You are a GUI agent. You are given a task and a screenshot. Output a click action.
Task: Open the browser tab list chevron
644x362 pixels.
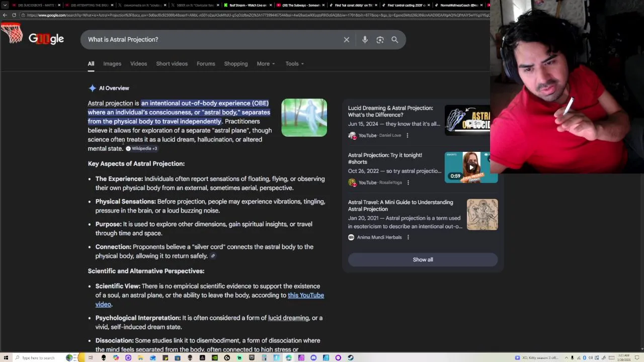[x=5, y=5]
